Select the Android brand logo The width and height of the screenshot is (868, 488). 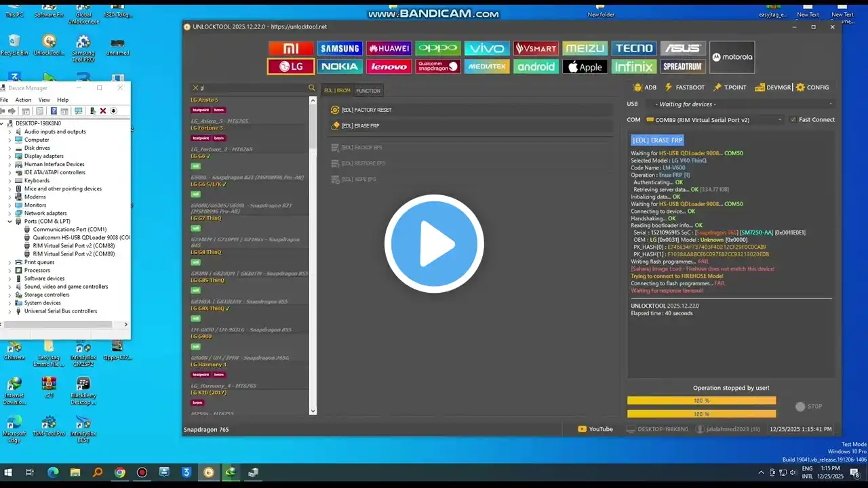(x=536, y=66)
